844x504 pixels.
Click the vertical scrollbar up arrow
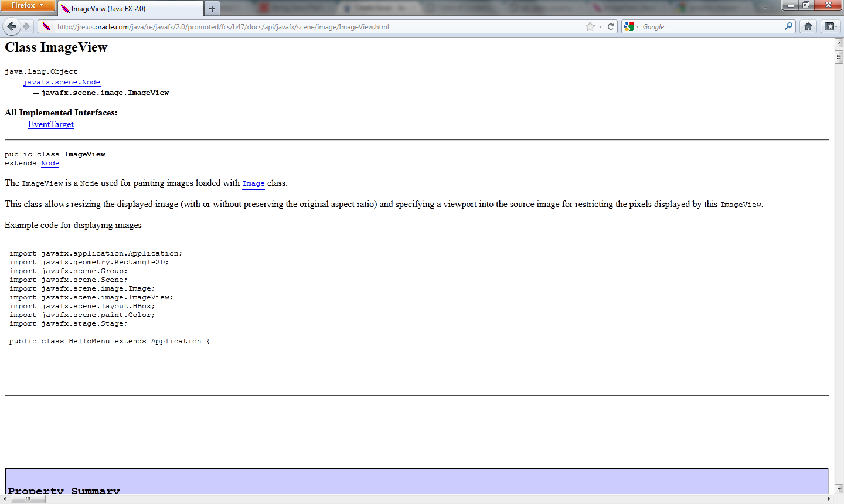click(839, 43)
